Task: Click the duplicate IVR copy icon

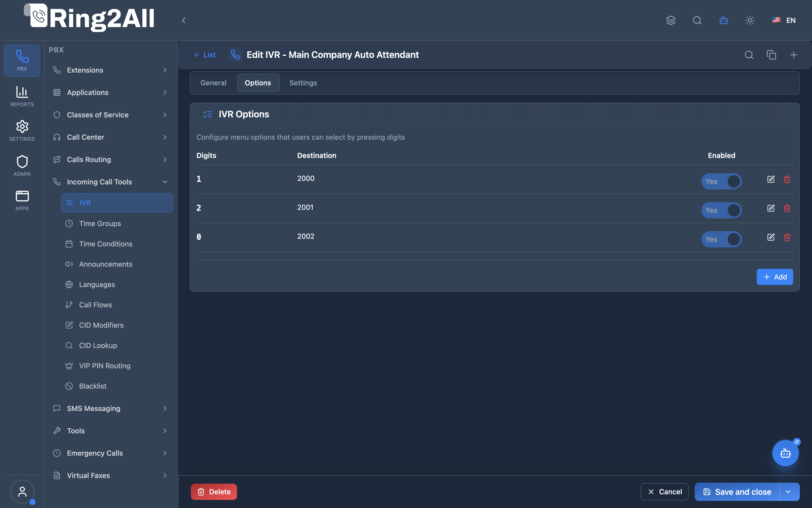Action: [771, 55]
